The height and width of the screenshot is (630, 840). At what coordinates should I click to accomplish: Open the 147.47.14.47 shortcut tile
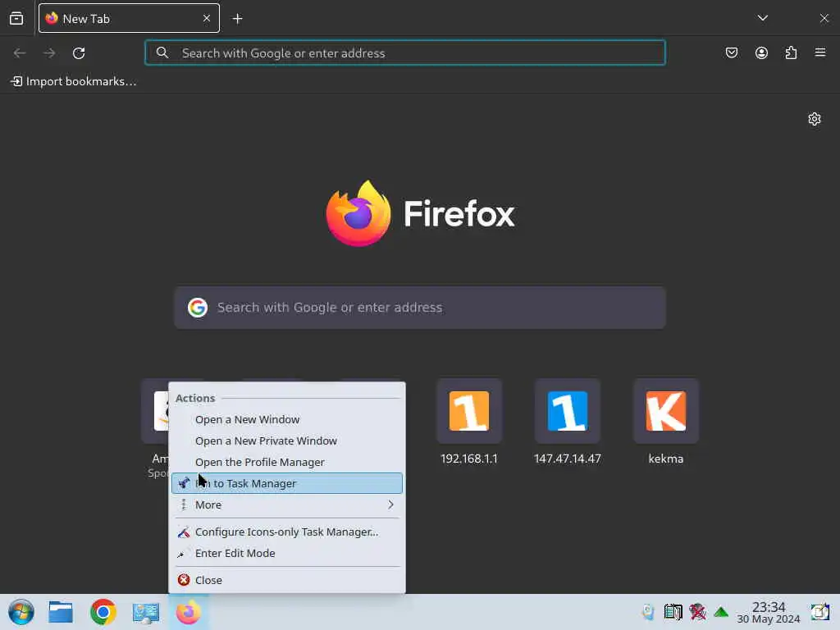568,411
